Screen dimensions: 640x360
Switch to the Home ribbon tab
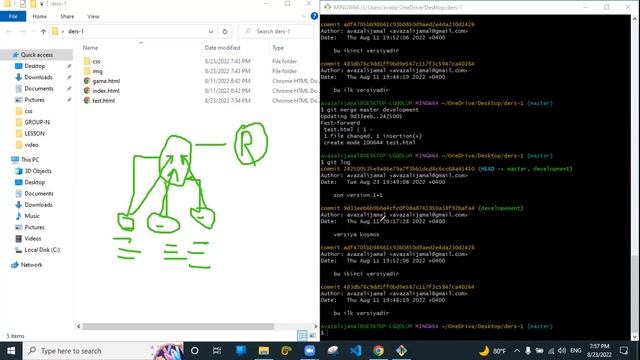[40, 16]
